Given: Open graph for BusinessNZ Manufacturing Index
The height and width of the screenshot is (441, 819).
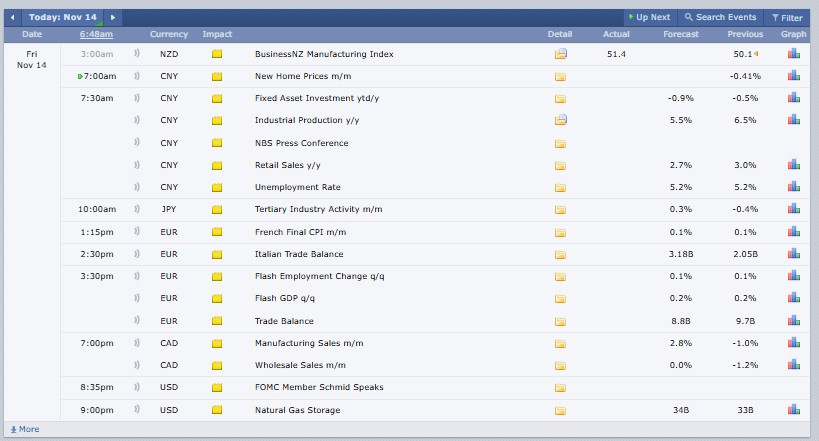Looking at the screenshot, I should pyautogui.click(x=793, y=54).
